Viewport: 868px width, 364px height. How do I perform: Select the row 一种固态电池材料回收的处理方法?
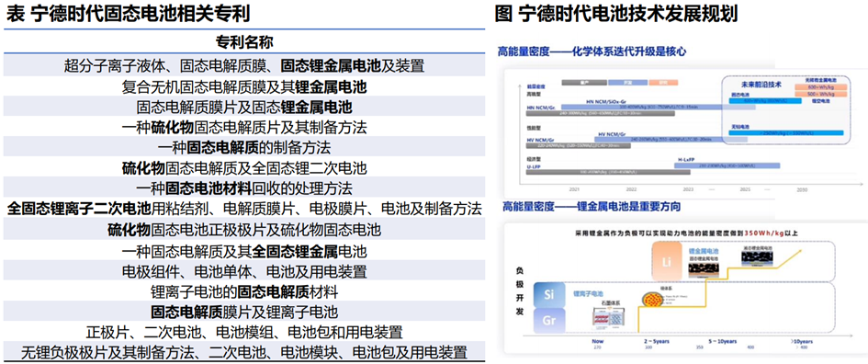pyautogui.click(x=244, y=188)
